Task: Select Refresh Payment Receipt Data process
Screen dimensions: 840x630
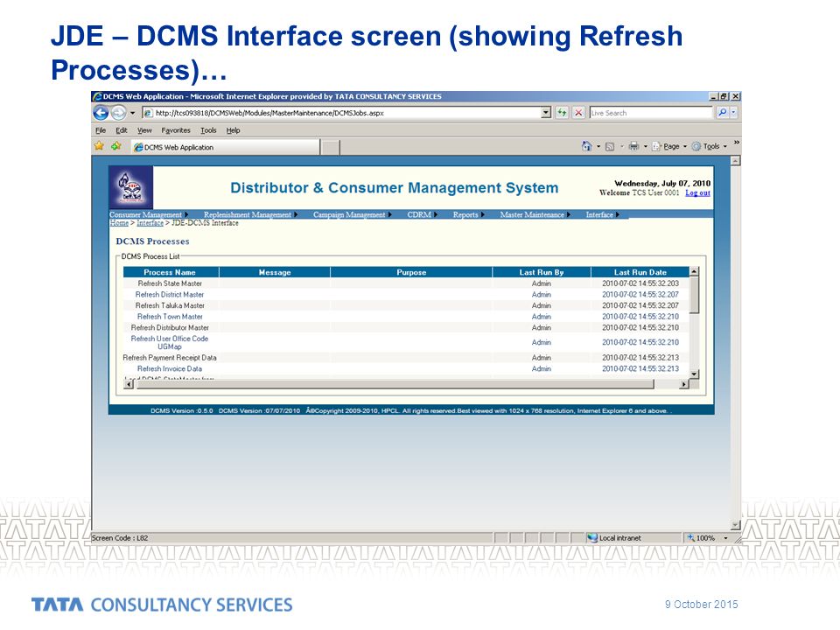Action: [x=170, y=357]
